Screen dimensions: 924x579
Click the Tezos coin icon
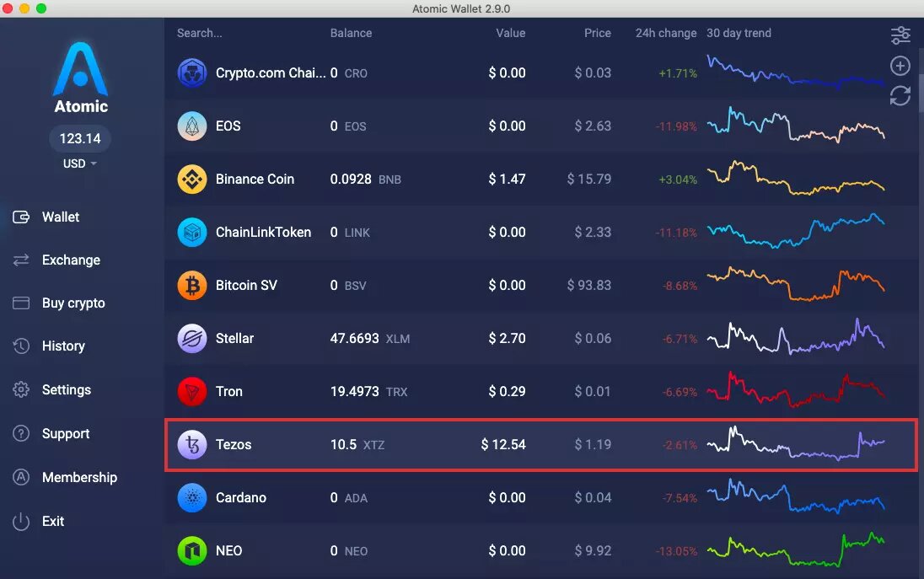coord(192,444)
